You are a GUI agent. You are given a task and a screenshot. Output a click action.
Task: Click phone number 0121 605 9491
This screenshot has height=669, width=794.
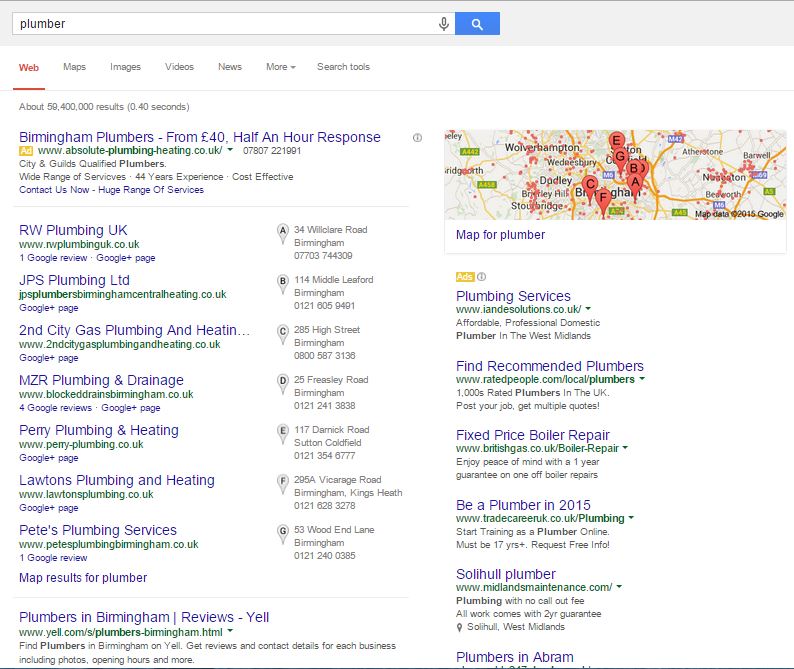coord(325,306)
